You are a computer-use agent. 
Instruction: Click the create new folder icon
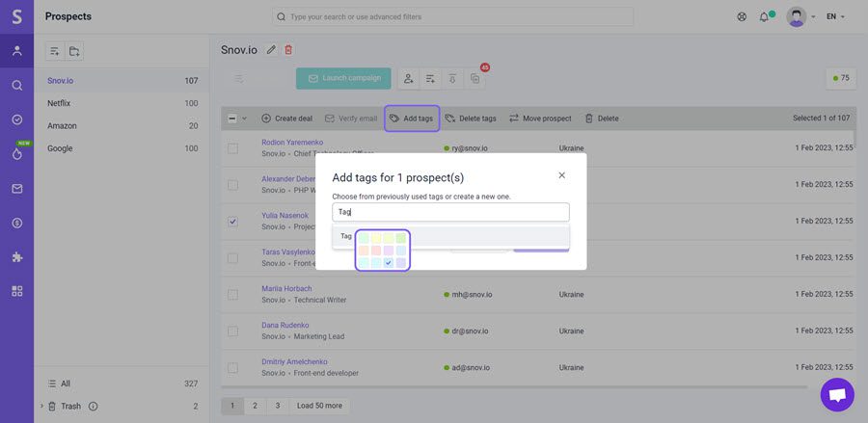[x=74, y=51]
